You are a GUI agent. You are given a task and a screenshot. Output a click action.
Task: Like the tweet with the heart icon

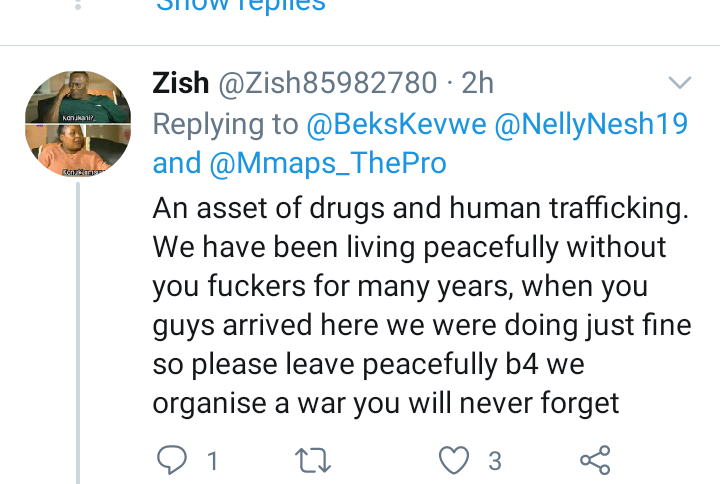point(454,460)
